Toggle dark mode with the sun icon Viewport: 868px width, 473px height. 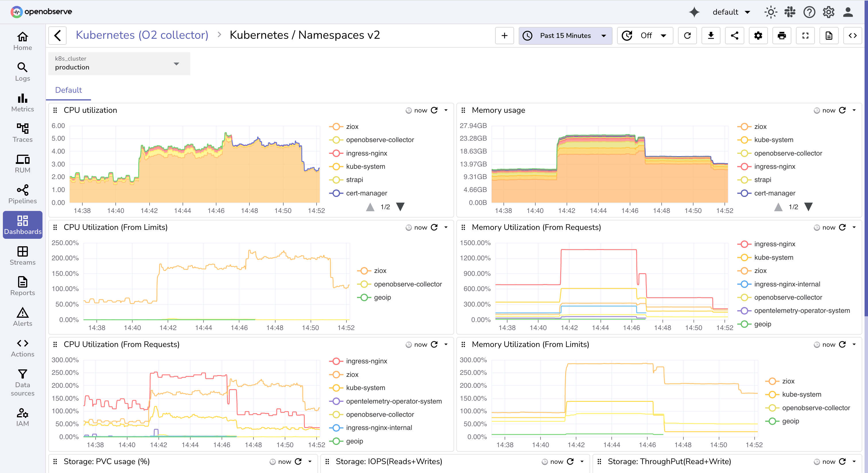point(771,12)
